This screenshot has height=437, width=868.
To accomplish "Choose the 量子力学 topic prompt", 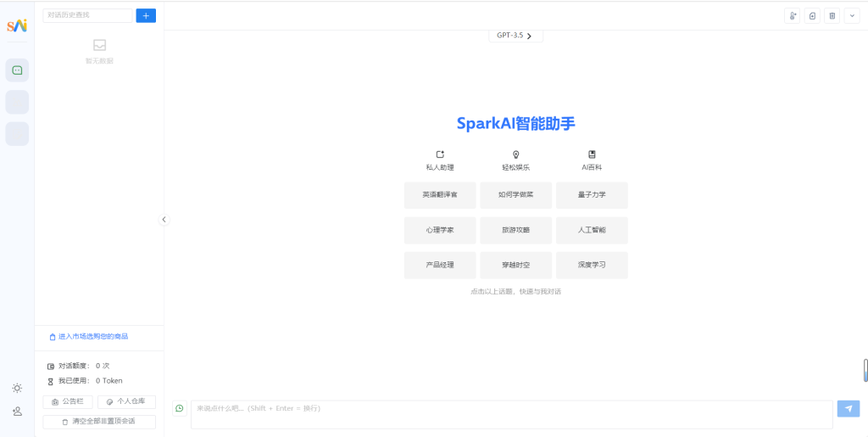I will tap(592, 194).
